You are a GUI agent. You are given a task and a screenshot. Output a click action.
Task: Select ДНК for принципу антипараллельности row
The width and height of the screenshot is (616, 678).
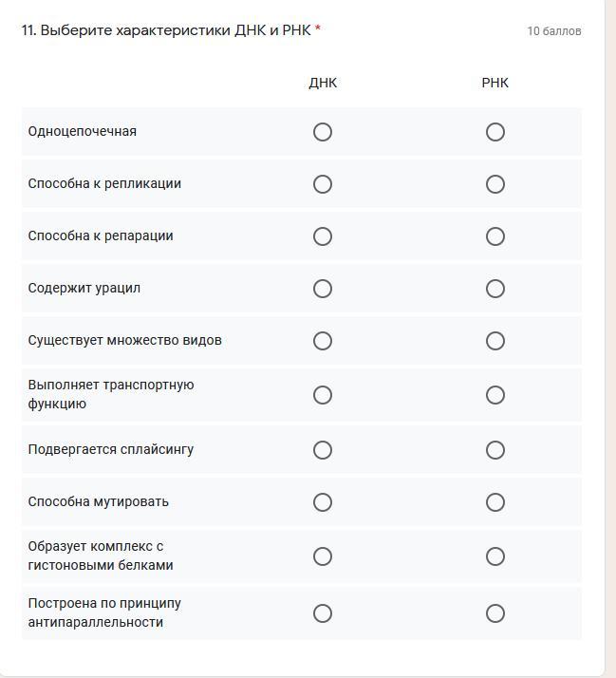click(323, 613)
